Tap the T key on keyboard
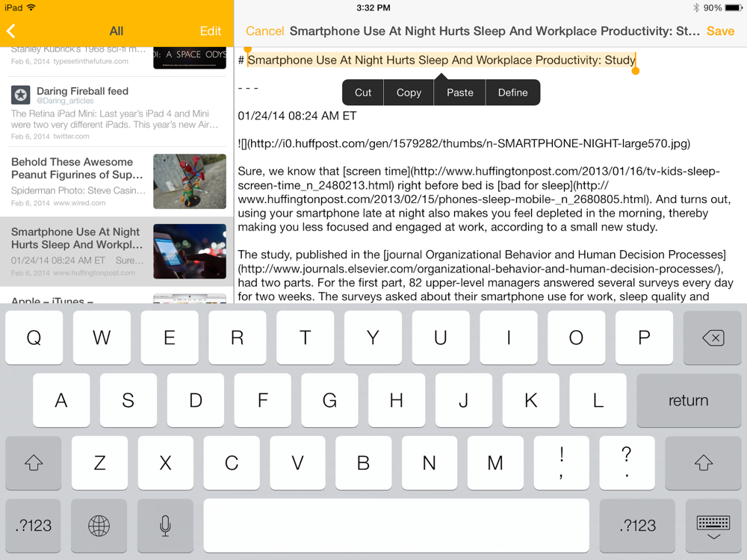The height and width of the screenshot is (560, 747). tap(305, 338)
